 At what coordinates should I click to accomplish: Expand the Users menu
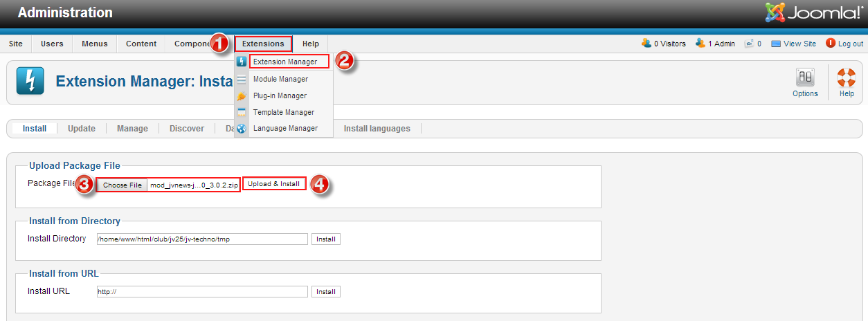tap(52, 44)
